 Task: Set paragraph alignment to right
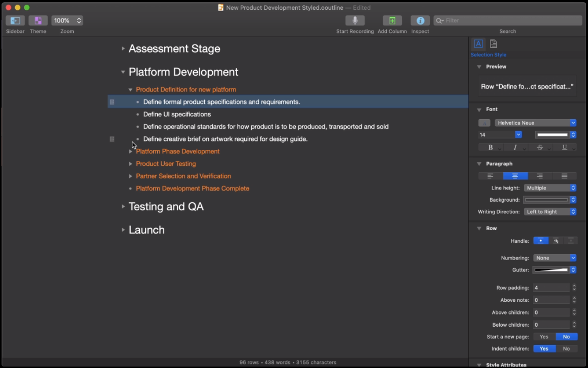click(x=540, y=176)
